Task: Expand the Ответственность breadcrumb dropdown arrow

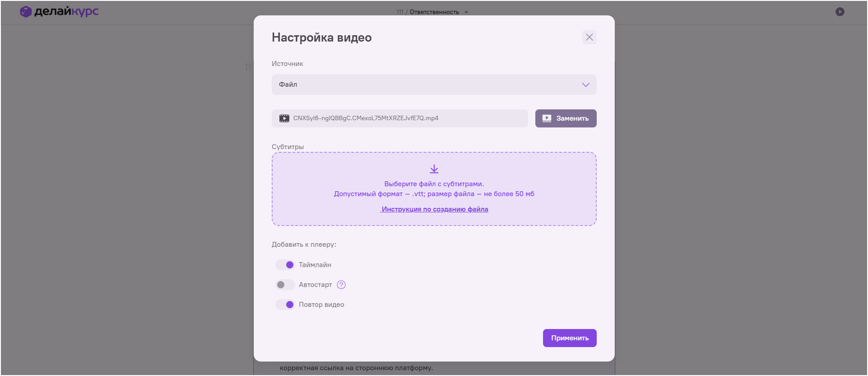Action: (x=466, y=12)
